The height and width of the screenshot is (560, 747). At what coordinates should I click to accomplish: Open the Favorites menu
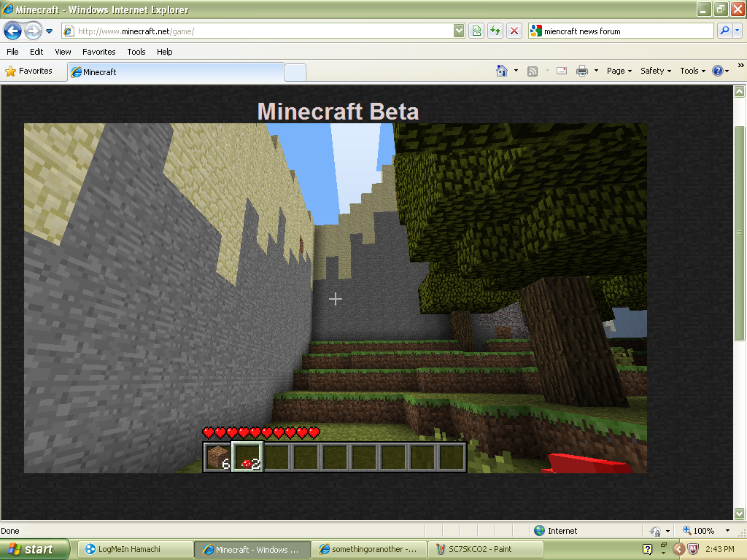click(x=99, y=52)
